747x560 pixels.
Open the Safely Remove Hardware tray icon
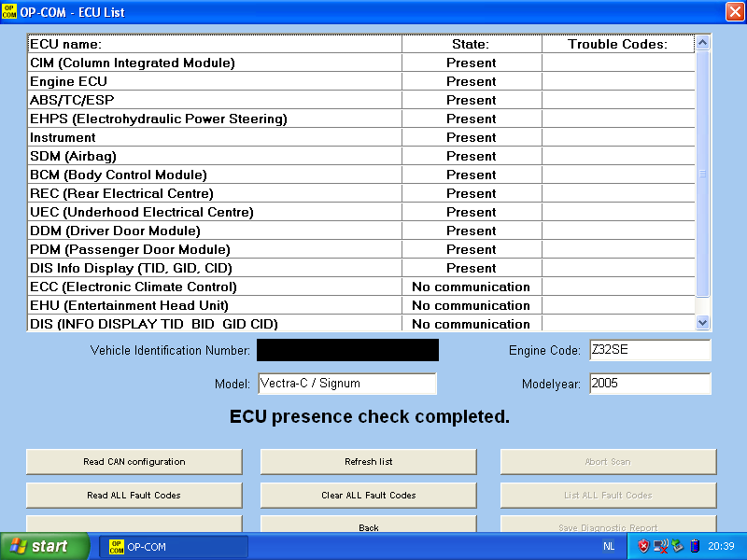678,546
